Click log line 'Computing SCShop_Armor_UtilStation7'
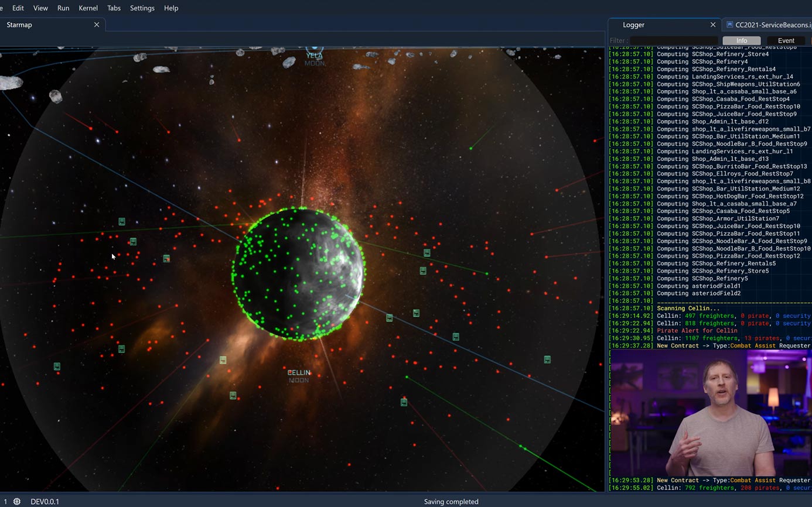This screenshot has height=507, width=812. 718,219
